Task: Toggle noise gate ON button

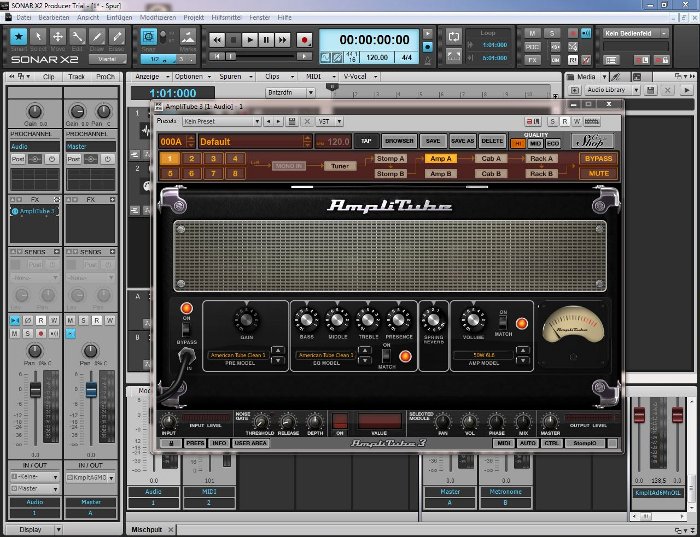Action: pos(340,422)
